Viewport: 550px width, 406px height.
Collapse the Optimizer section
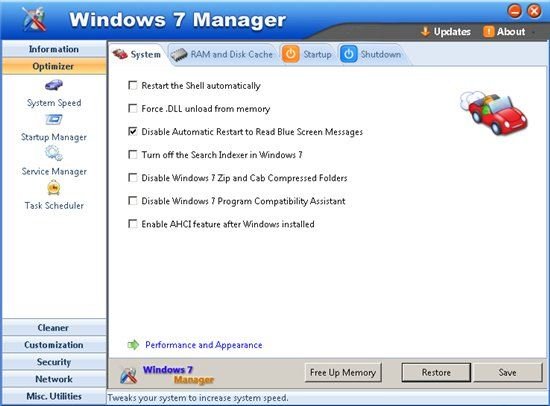[54, 66]
